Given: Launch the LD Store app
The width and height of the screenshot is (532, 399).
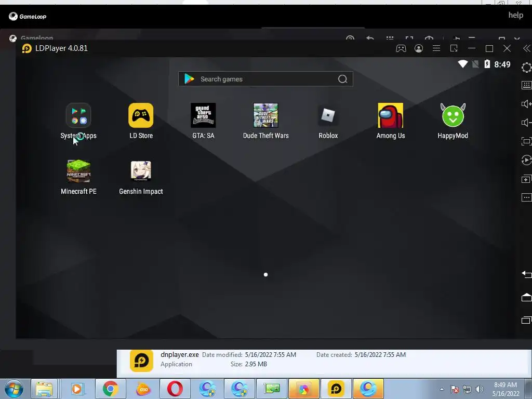Looking at the screenshot, I should click(141, 115).
